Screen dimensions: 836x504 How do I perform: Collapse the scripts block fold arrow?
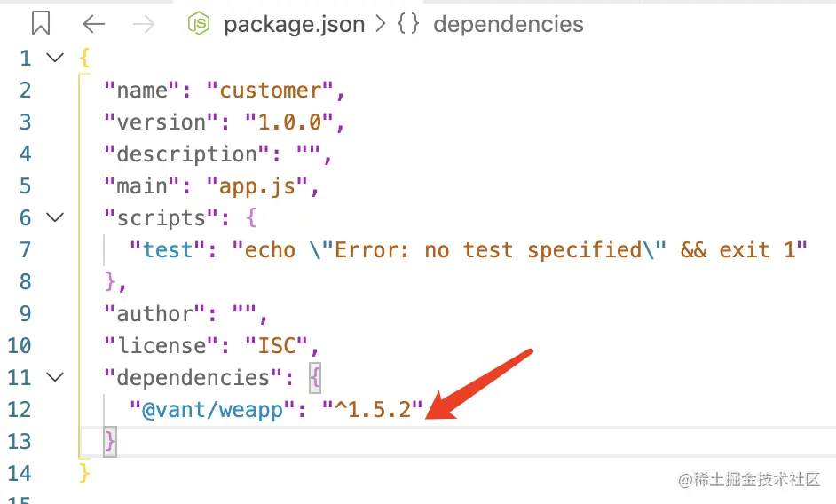pos(55,217)
